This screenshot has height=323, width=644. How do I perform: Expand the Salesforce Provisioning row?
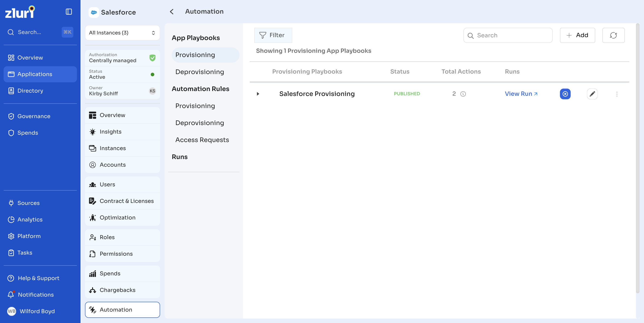coord(258,94)
